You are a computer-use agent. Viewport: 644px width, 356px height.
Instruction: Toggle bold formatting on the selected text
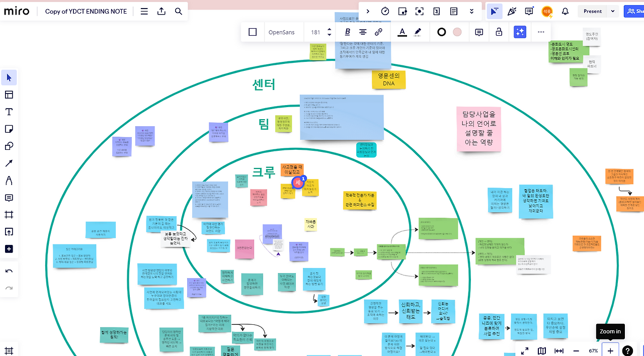click(347, 32)
